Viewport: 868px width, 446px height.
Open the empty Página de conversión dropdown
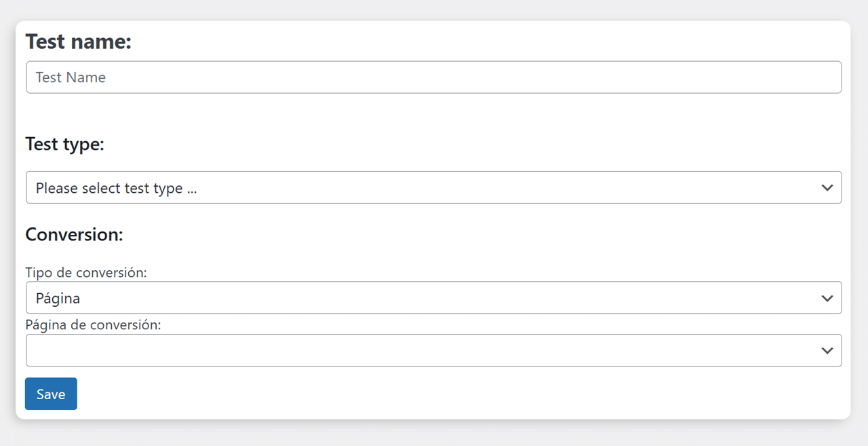pyautogui.click(x=434, y=350)
